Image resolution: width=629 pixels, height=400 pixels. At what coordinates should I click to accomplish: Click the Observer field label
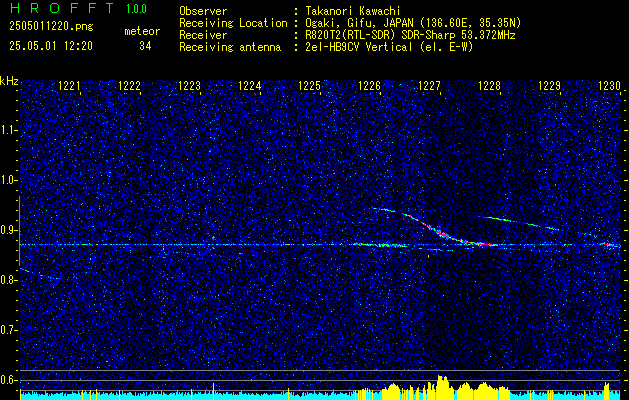pyautogui.click(x=203, y=11)
